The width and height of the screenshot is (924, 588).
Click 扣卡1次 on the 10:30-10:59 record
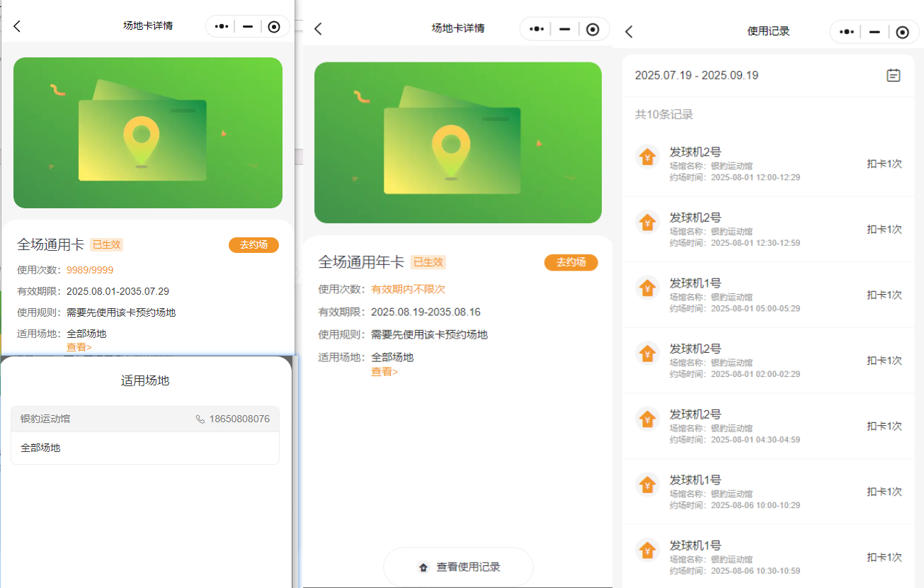tap(884, 558)
